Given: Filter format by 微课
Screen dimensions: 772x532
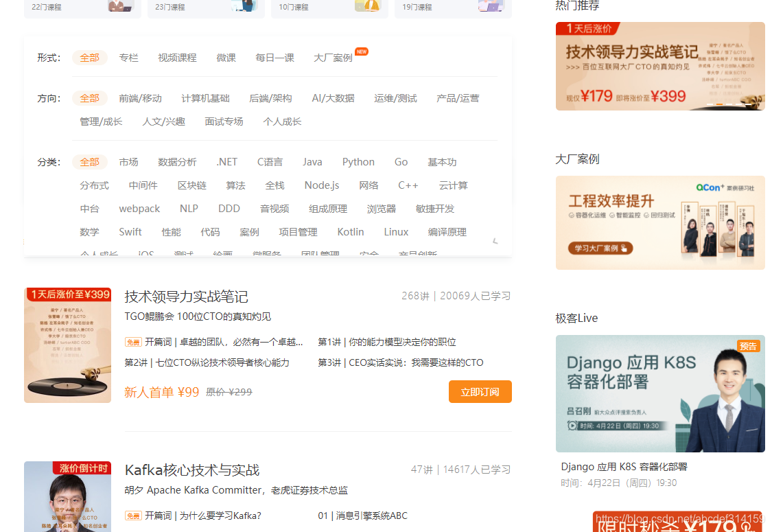Looking at the screenshot, I should [x=226, y=58].
